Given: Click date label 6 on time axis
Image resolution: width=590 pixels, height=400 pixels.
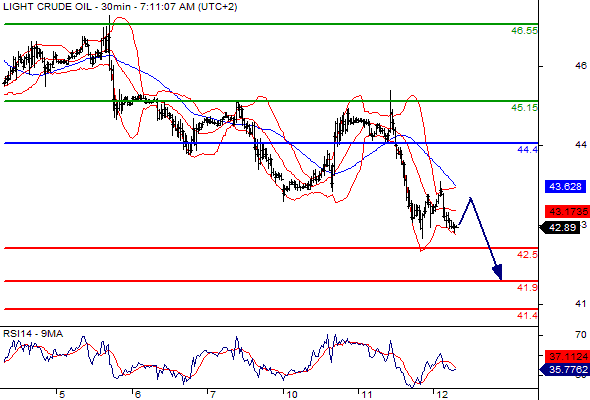Looking at the screenshot, I should tap(138, 395).
